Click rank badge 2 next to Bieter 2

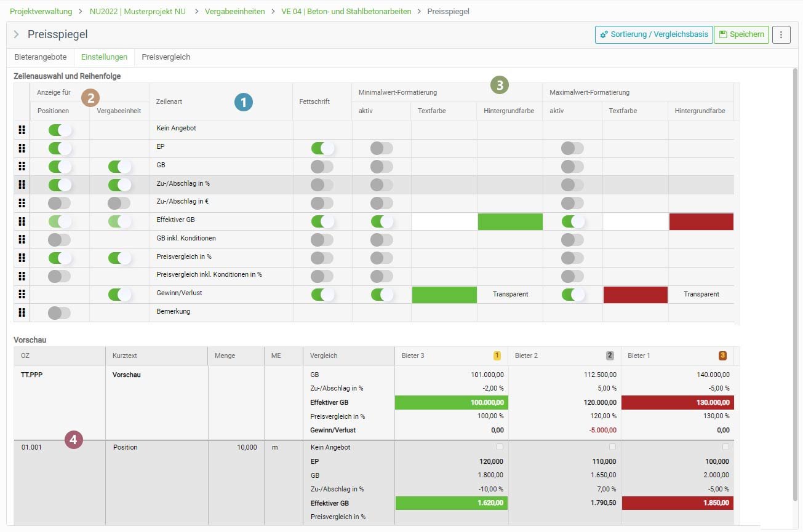click(x=610, y=355)
